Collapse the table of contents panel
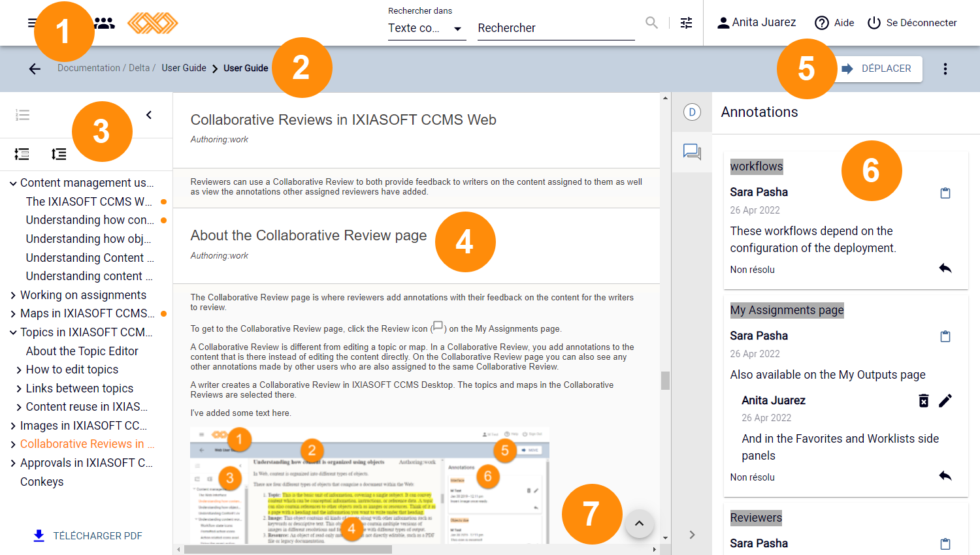Image resolution: width=980 pixels, height=555 pixels. [149, 115]
